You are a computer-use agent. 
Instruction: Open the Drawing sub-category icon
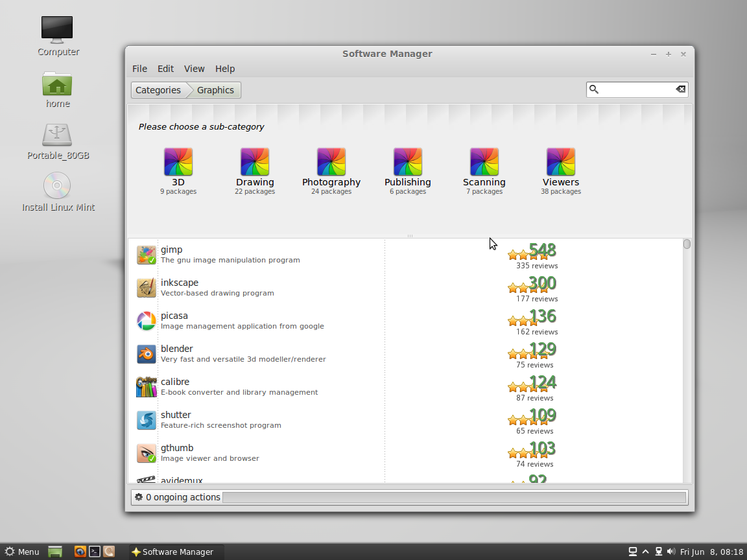255,162
